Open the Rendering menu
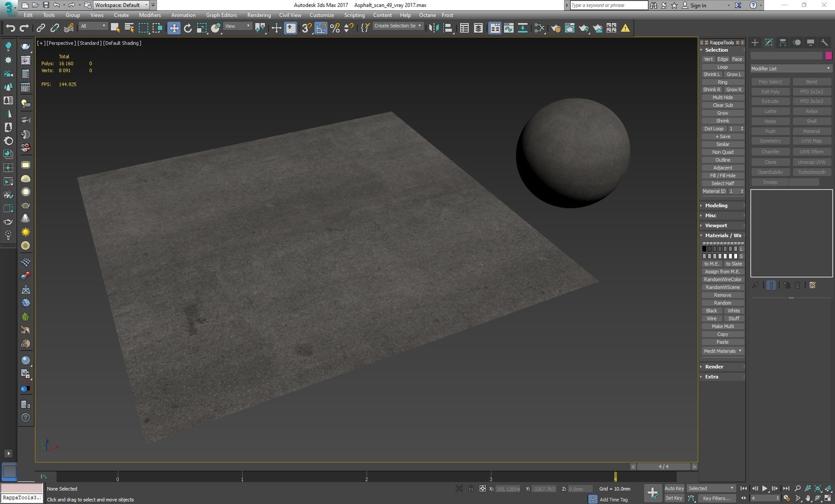835x504 pixels. pos(259,15)
